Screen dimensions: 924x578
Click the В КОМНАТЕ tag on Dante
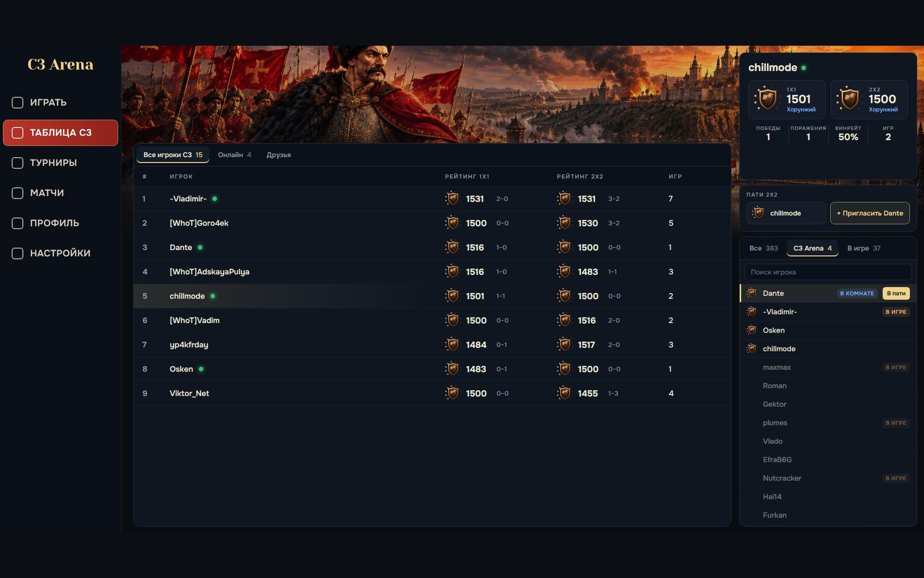click(857, 293)
